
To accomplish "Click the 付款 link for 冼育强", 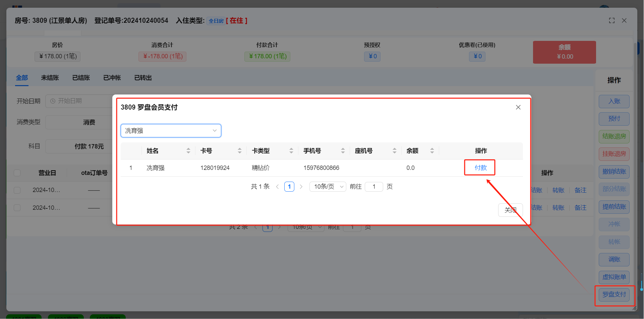I will (480, 168).
